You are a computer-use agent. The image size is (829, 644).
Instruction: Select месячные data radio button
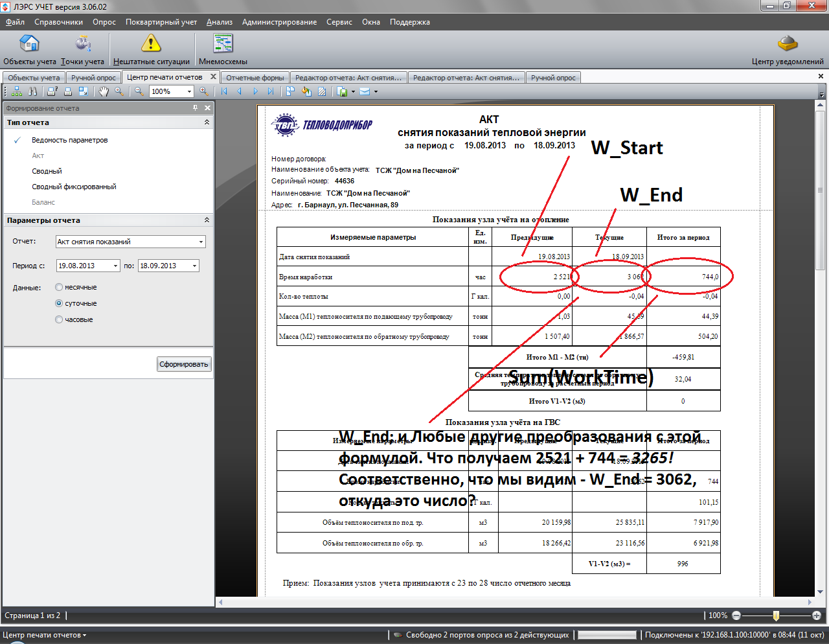tap(59, 287)
